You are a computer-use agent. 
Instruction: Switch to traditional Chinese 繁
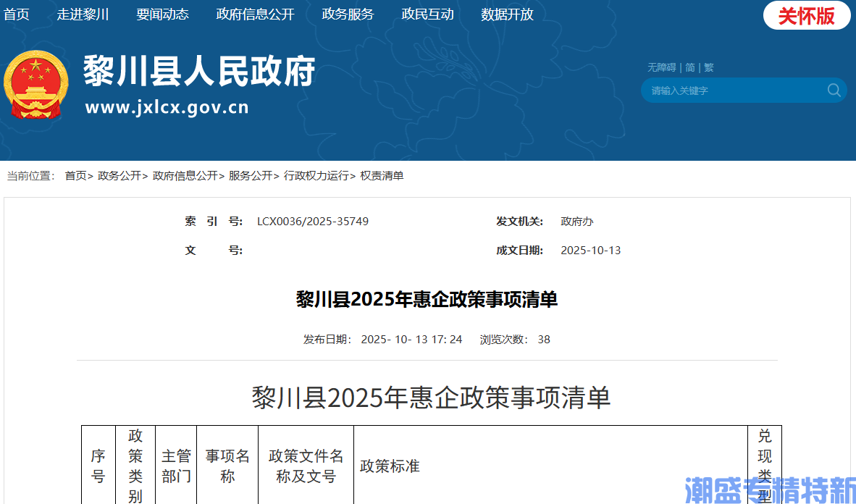[x=708, y=67]
